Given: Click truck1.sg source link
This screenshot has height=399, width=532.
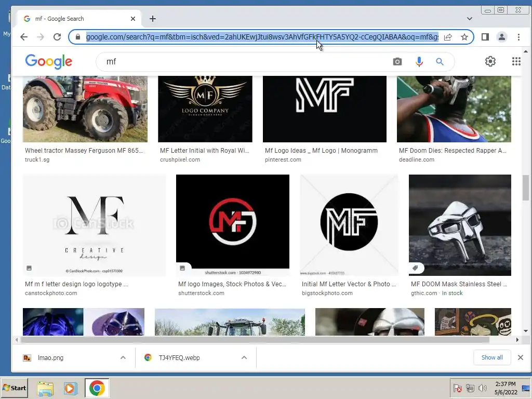Looking at the screenshot, I should click(37, 160).
